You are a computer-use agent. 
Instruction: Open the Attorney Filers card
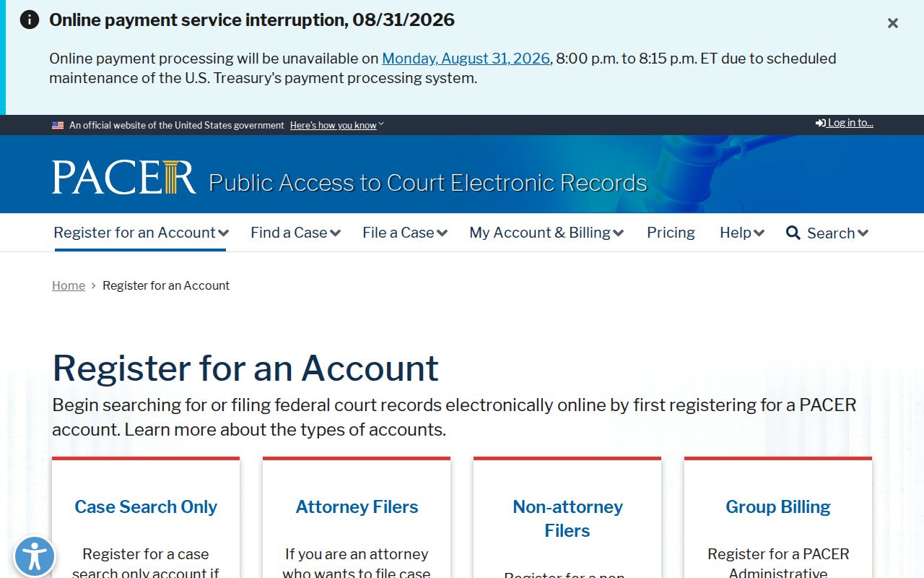pyautogui.click(x=357, y=507)
